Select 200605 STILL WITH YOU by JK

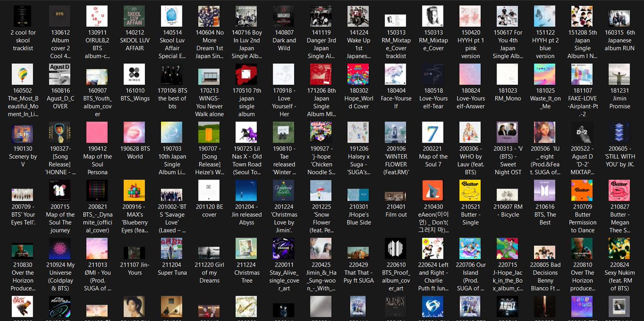(620, 132)
